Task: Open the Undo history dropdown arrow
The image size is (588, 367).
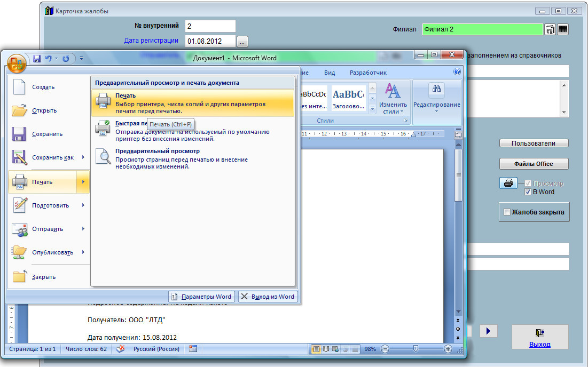Action: (56, 59)
